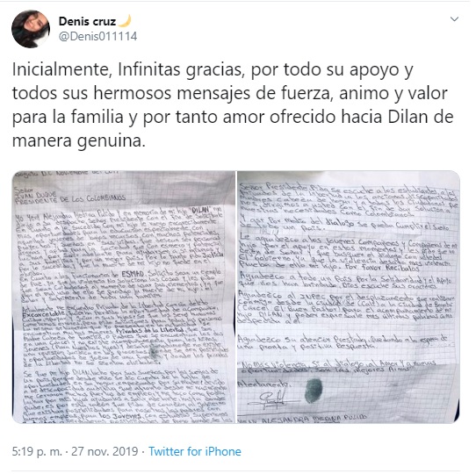Screen dimensions: 476x474
Task: Click the moon emoji beside the name
Action: point(125,21)
